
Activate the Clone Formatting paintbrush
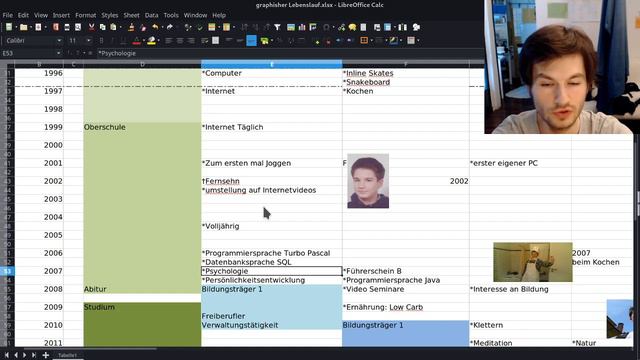pyautogui.click(x=131, y=27)
